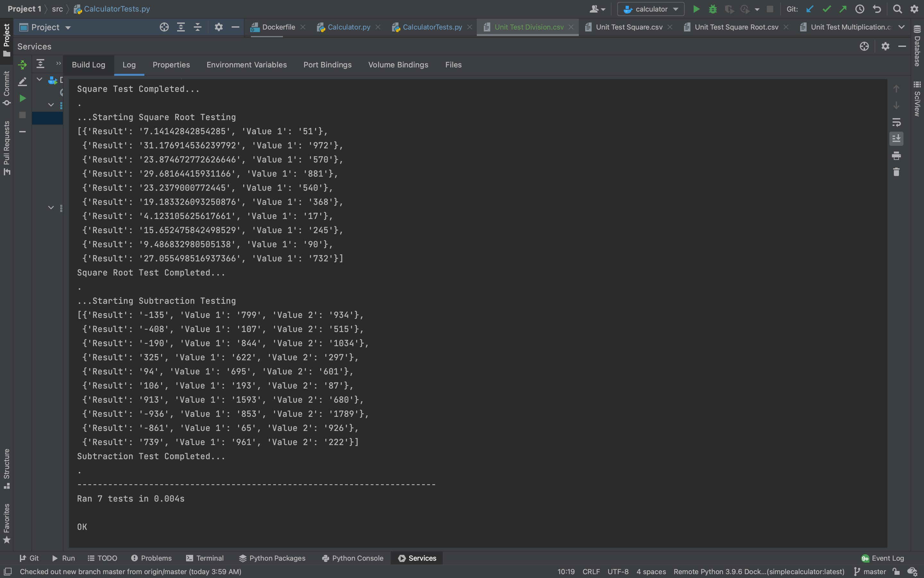Click UTF-8 encoding in status bar

pyautogui.click(x=618, y=572)
